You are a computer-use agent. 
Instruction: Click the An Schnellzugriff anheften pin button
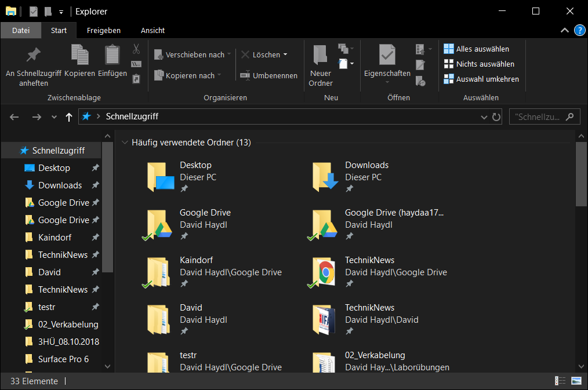point(34,66)
